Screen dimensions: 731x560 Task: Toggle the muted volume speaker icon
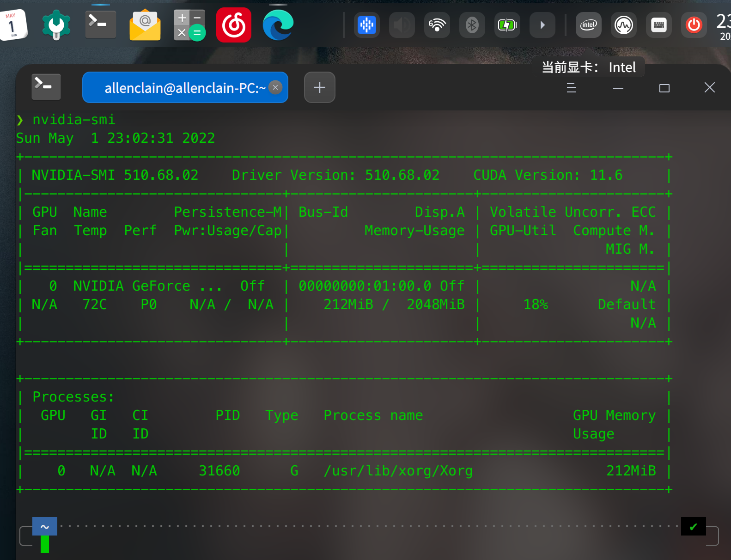(x=402, y=25)
